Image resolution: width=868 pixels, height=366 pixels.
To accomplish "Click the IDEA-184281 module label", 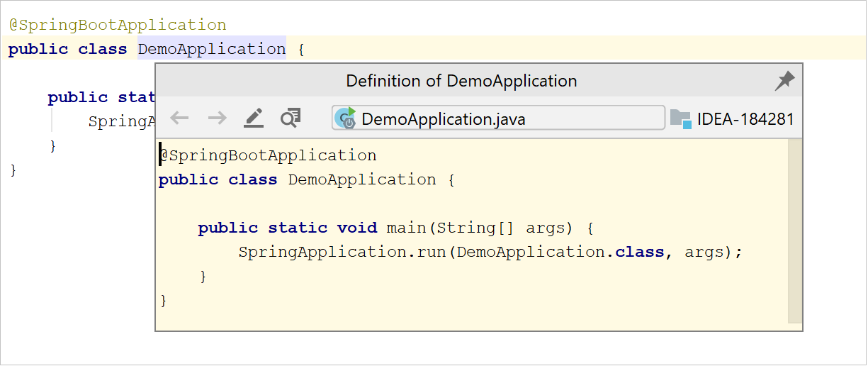I will (x=745, y=118).
